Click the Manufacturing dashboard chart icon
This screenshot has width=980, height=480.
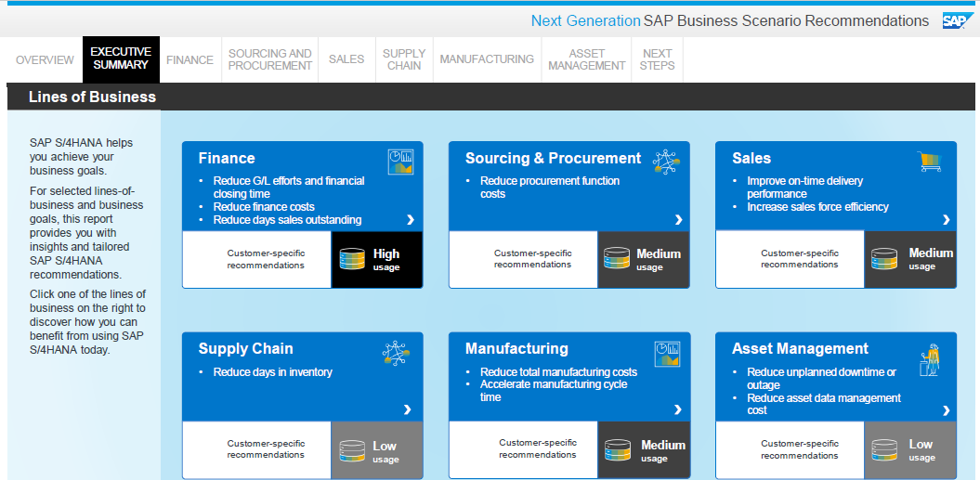click(667, 353)
